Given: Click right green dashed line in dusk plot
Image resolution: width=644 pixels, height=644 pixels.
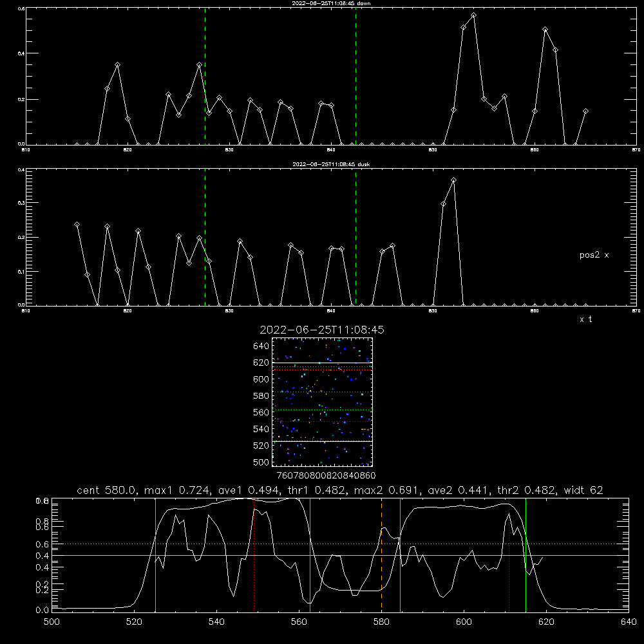Looking at the screenshot, I should 355,237.
